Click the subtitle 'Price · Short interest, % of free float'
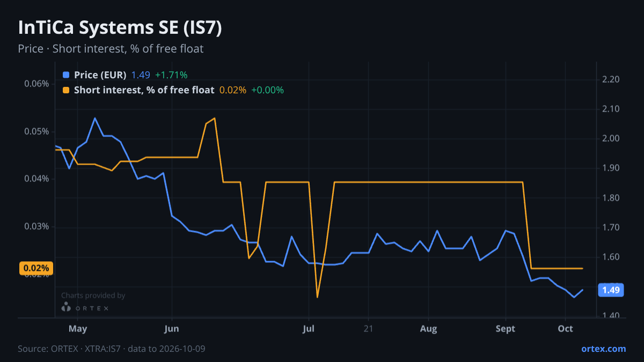The height and width of the screenshot is (362, 644). (x=111, y=49)
